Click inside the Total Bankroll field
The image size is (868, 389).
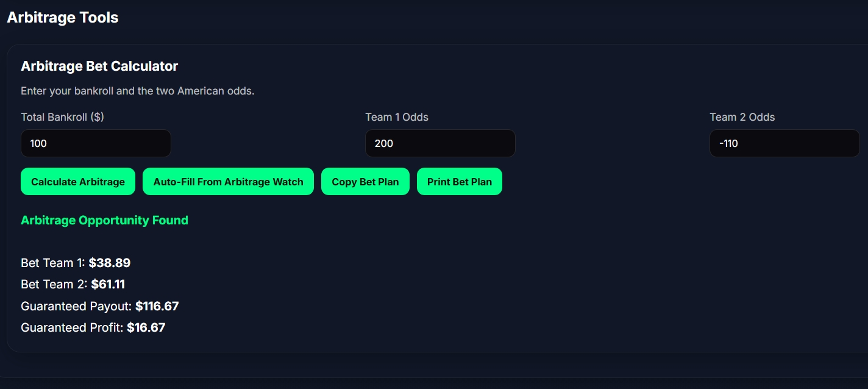pos(96,143)
